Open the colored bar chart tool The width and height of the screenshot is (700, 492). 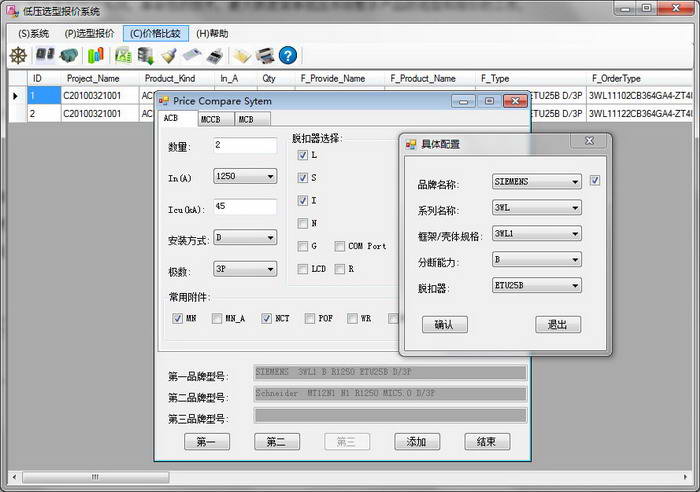tap(95, 55)
